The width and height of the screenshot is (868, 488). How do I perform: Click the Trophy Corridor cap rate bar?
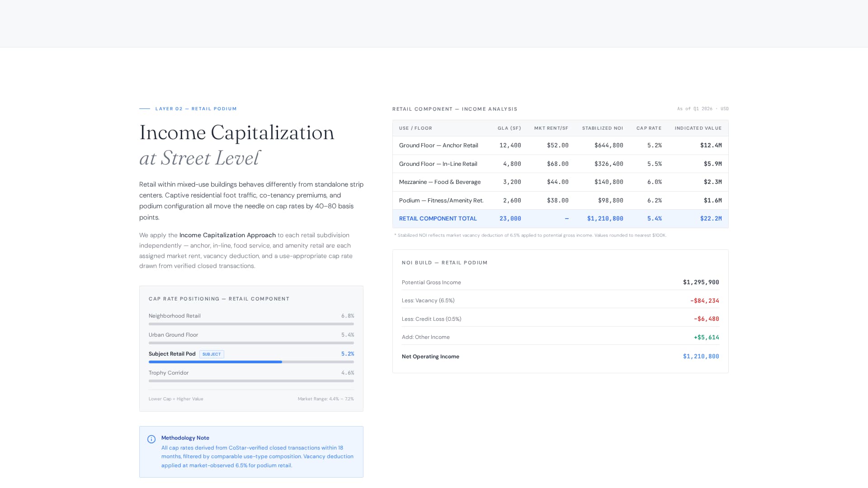click(x=251, y=381)
